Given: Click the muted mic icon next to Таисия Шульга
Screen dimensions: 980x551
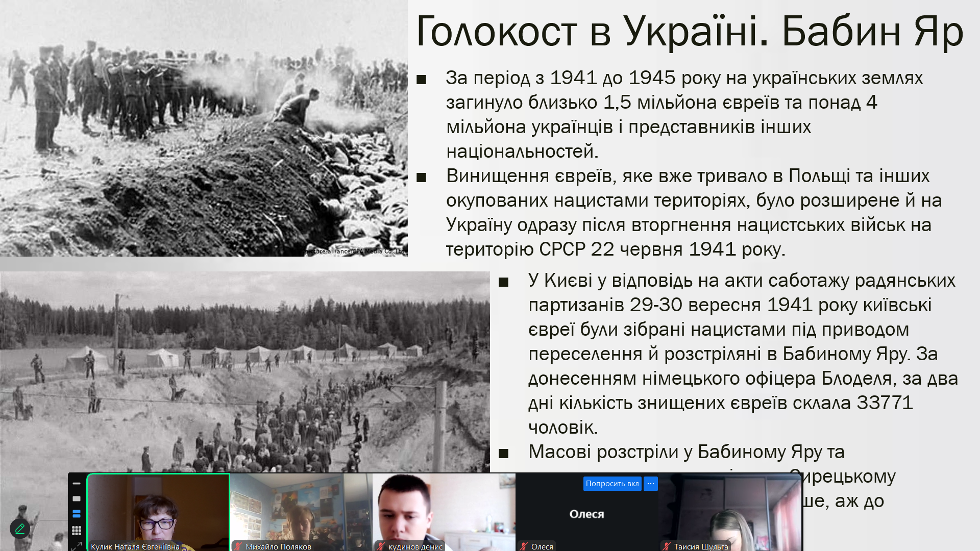Looking at the screenshot, I should coord(667,546).
